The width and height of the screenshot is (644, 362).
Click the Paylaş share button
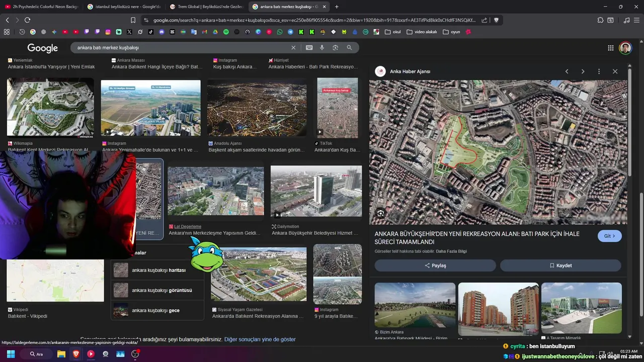[435, 265]
